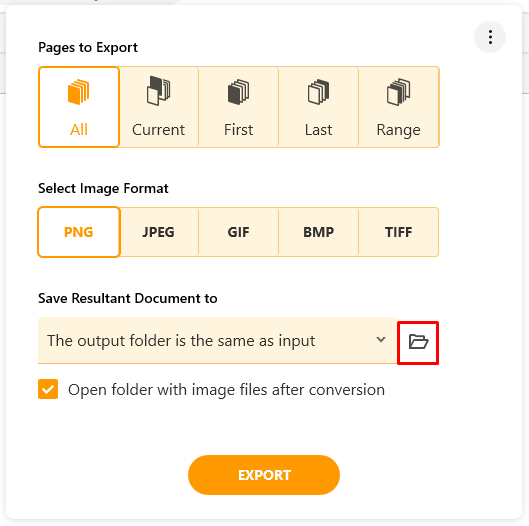Click the 'Range' text label
The width and height of the screenshot is (529, 526).
tap(398, 130)
